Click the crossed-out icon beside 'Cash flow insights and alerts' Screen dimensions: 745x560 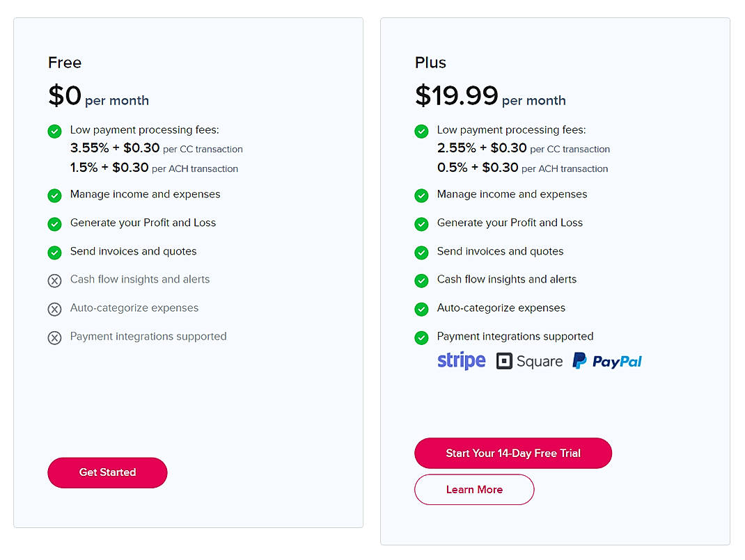(x=54, y=281)
